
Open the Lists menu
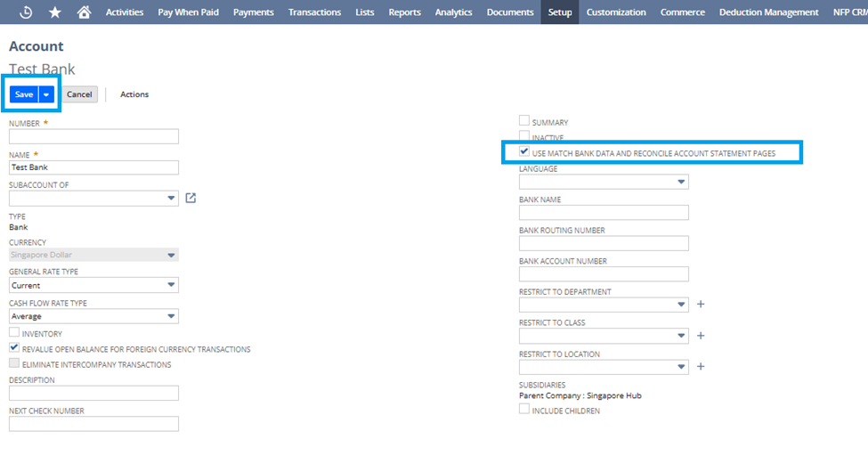tap(365, 12)
